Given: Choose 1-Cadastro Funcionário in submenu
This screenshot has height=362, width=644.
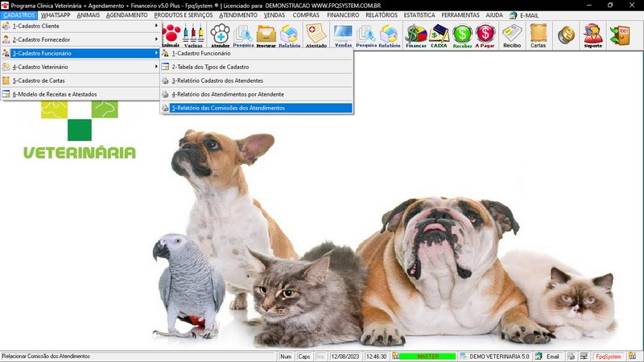Looking at the screenshot, I should click(x=257, y=53).
